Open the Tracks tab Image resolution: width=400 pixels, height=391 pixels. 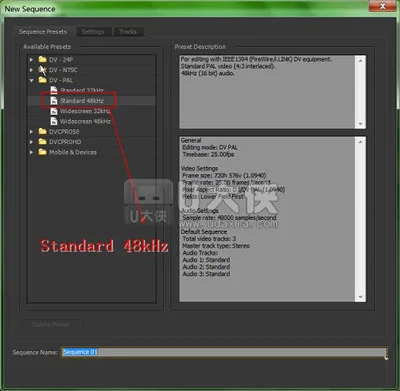click(128, 32)
